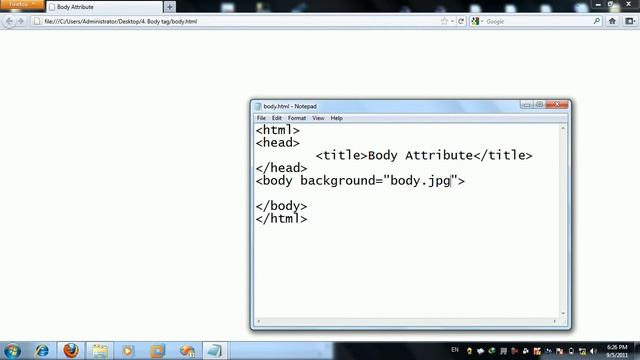This screenshot has height=360, width=640.
Task: Click the EN language indicator
Action: pos(455,350)
